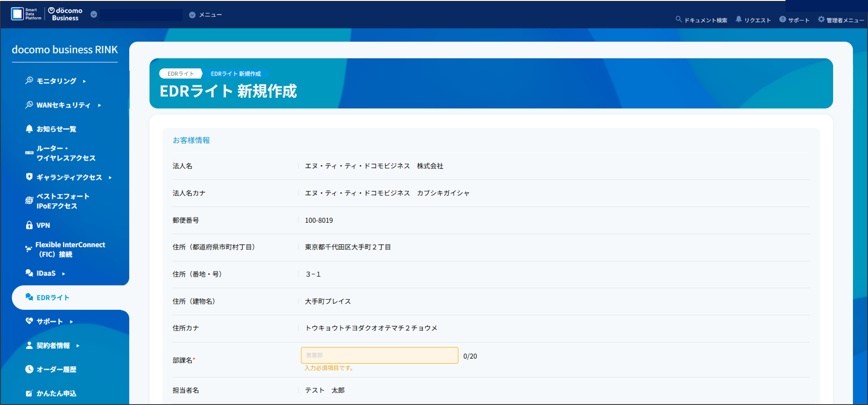Expand the メニュー dropdown
Screen dimensions: 868x405
tap(192, 15)
